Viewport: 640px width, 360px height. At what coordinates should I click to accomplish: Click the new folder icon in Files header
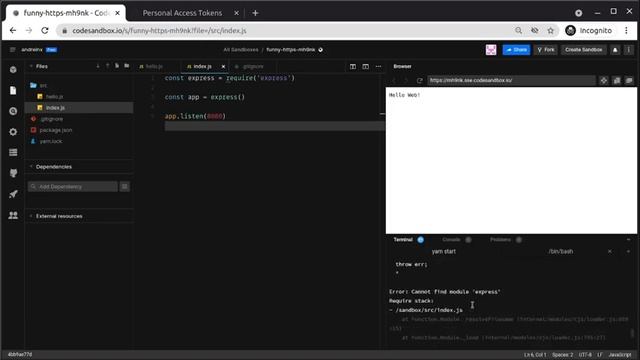(x=127, y=66)
